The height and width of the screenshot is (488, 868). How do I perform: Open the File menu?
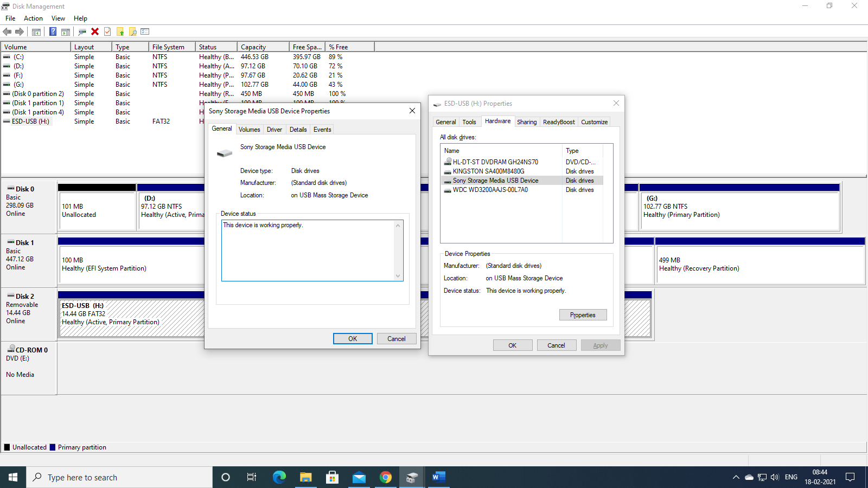click(x=10, y=18)
